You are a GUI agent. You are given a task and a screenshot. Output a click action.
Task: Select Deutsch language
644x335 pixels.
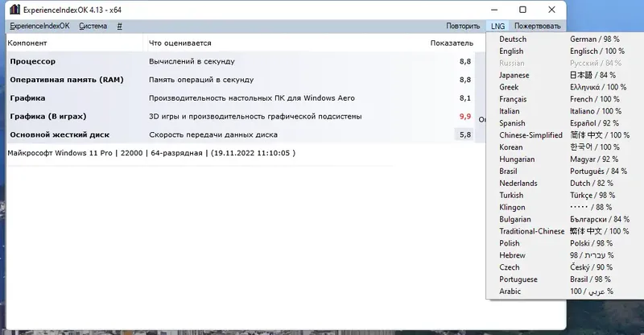tap(565, 39)
